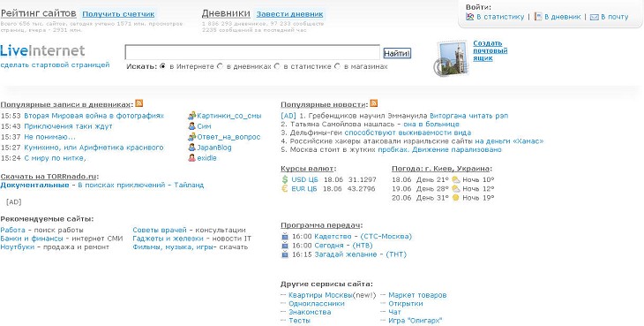Viewport: 644px width, 326px height.
Task: Select the в дневниках search option
Action: pos(220,66)
